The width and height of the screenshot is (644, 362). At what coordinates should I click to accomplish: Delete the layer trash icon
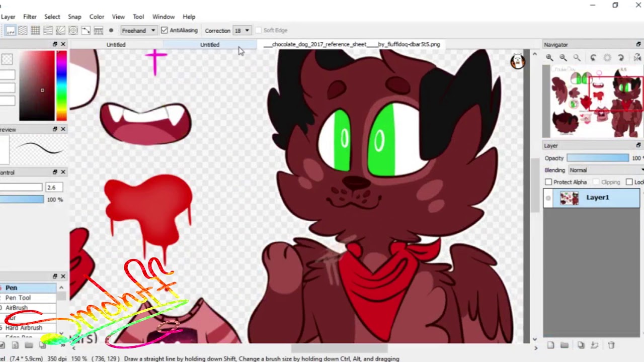pos(611,345)
